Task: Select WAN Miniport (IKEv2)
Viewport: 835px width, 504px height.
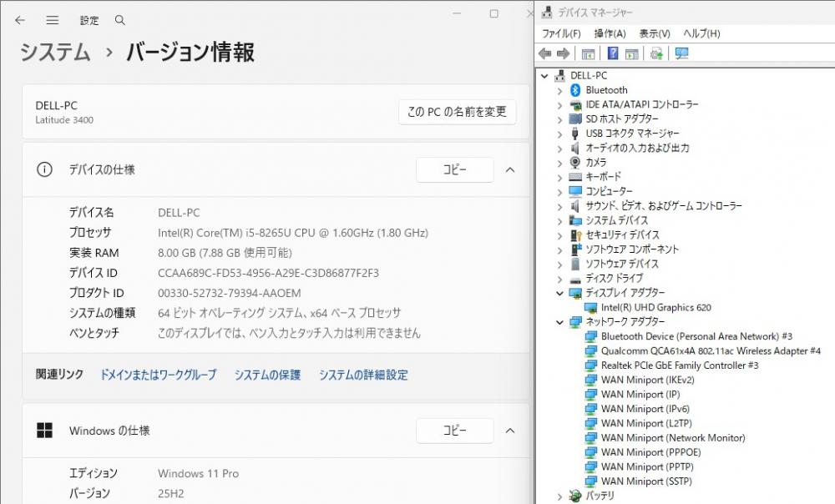Action: pos(648,380)
